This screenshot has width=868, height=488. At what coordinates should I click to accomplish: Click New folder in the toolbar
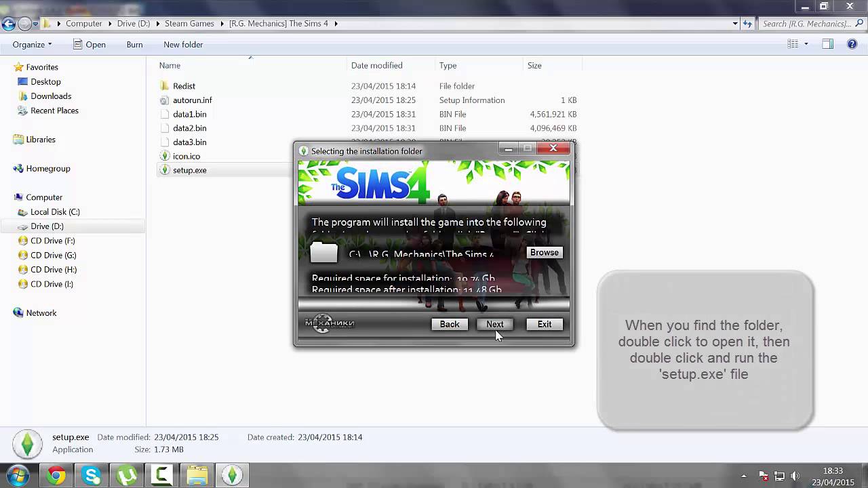click(x=183, y=45)
